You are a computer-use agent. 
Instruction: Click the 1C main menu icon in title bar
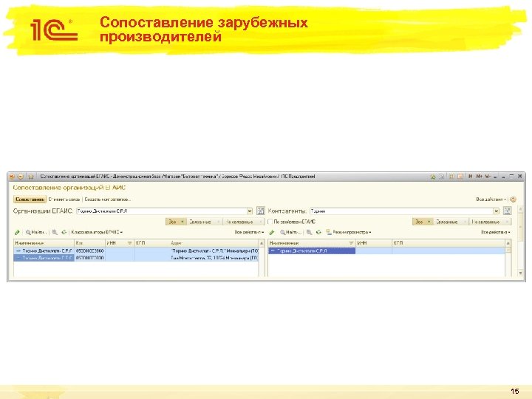point(13,177)
